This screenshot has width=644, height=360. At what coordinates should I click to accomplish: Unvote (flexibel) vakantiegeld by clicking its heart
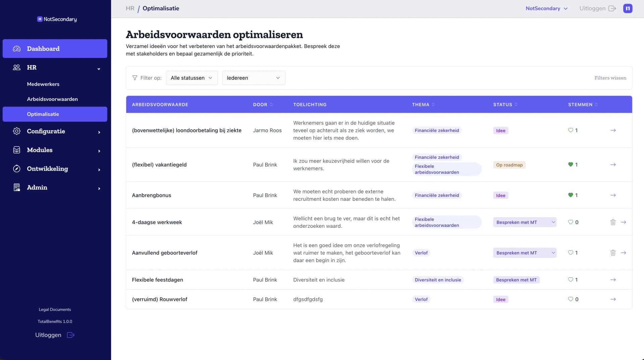pos(570,165)
